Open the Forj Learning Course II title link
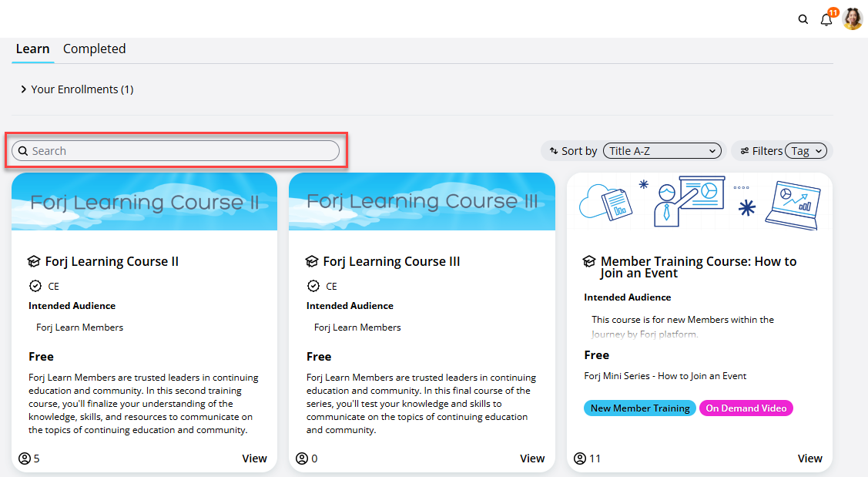 tap(112, 261)
